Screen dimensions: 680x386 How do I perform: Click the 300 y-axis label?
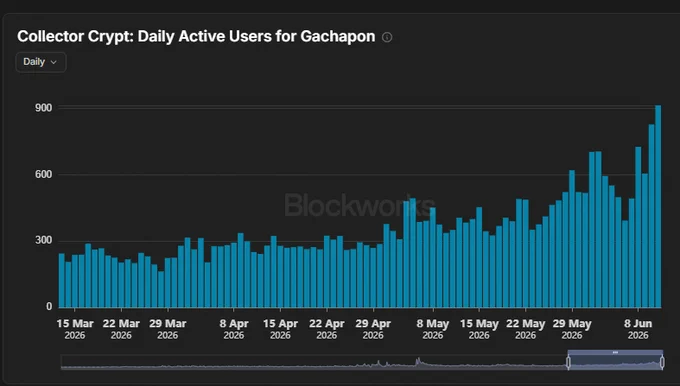pyautogui.click(x=43, y=240)
